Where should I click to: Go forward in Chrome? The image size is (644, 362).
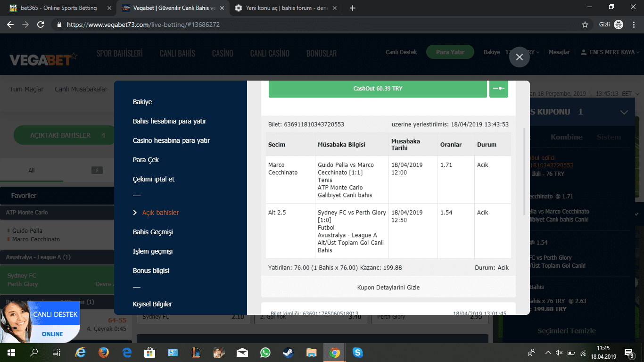coord(25,25)
